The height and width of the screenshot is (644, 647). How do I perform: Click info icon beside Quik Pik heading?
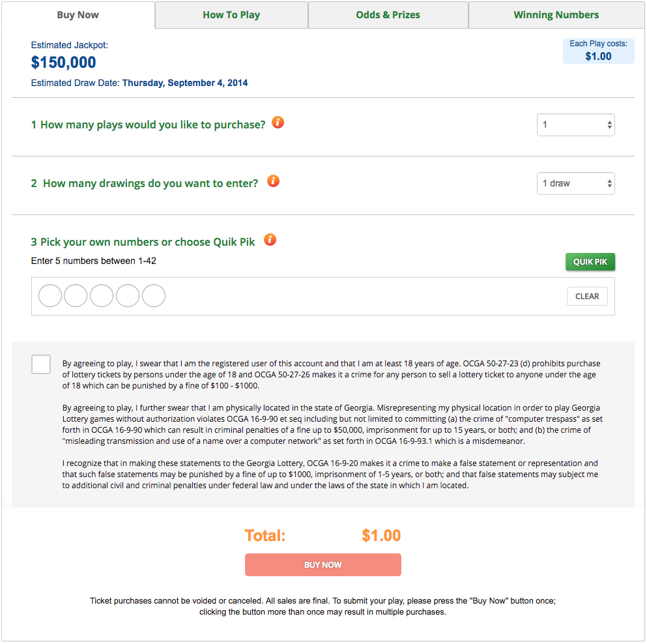(x=270, y=240)
